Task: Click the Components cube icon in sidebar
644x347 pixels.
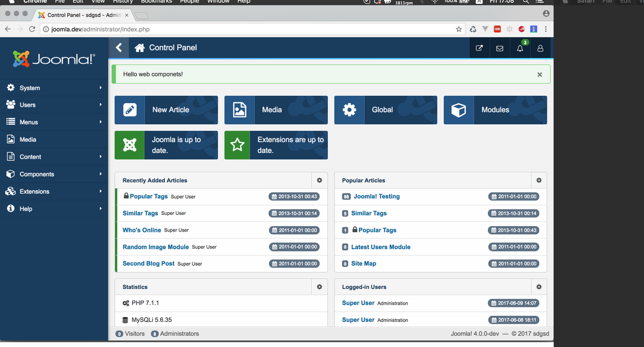Action: pyautogui.click(x=10, y=174)
